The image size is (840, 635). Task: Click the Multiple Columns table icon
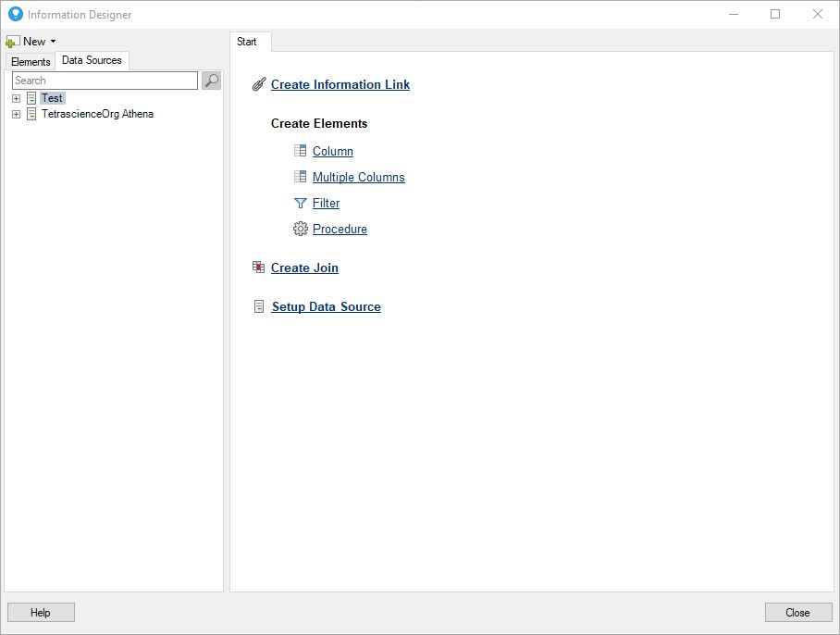point(300,177)
